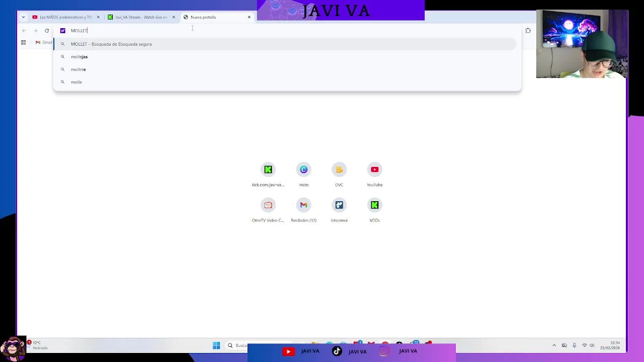
Task: Select suggestion MOLLET - Búsqueda de Búsqueda segura
Action: click(x=285, y=44)
